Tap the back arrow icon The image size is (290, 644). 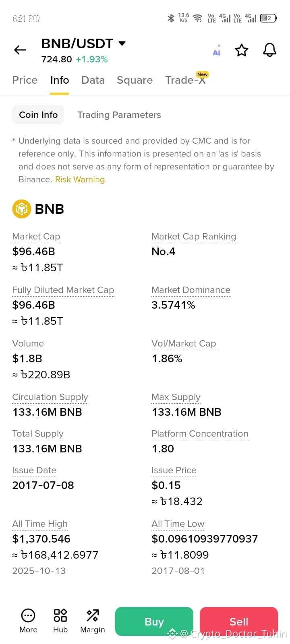[20, 50]
